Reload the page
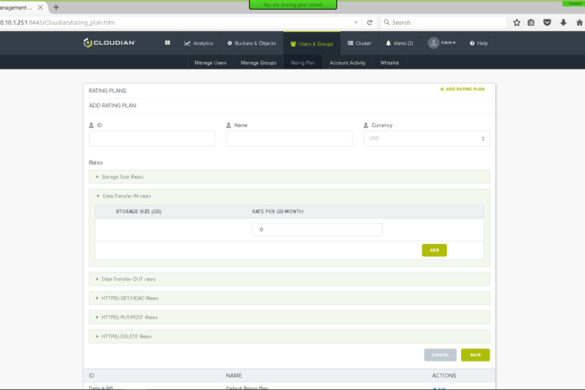Screen dimensions: 585x390 tap(369, 22)
